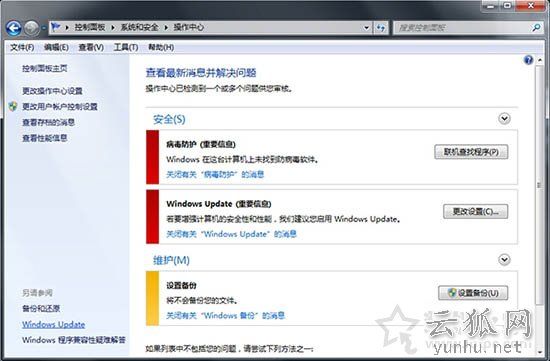
Task: Click the 操作中心 breadcrumb segment
Action: tap(189, 27)
